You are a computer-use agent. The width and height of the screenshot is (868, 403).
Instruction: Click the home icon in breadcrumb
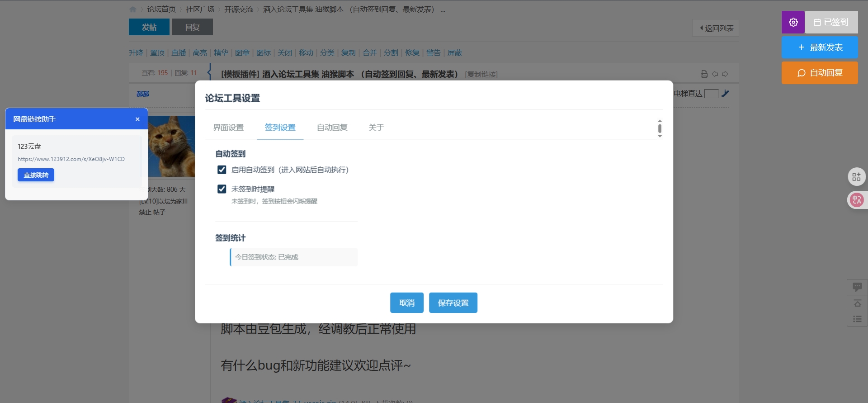pos(132,9)
